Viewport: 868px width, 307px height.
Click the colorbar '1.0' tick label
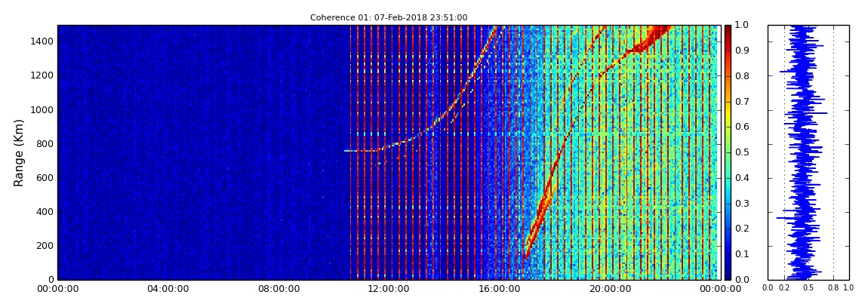pyautogui.click(x=741, y=26)
